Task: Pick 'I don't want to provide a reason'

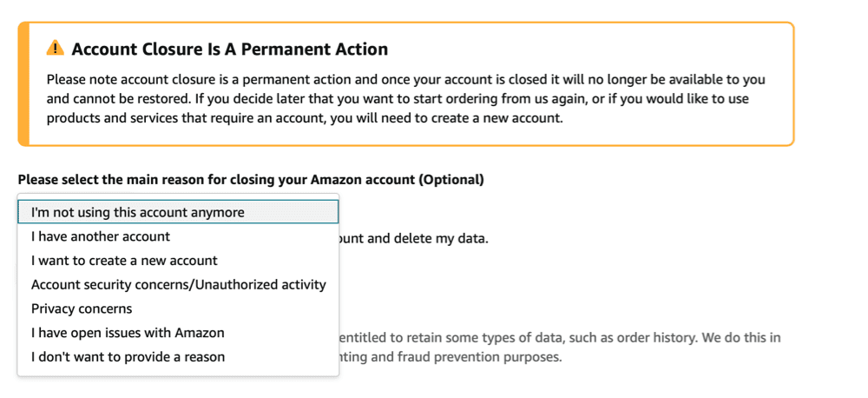Action: point(128,356)
